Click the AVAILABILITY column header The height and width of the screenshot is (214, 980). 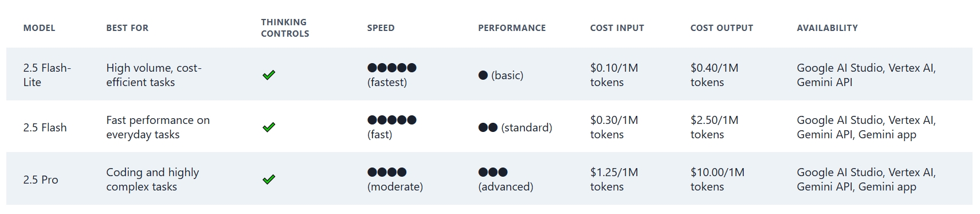pos(827,28)
